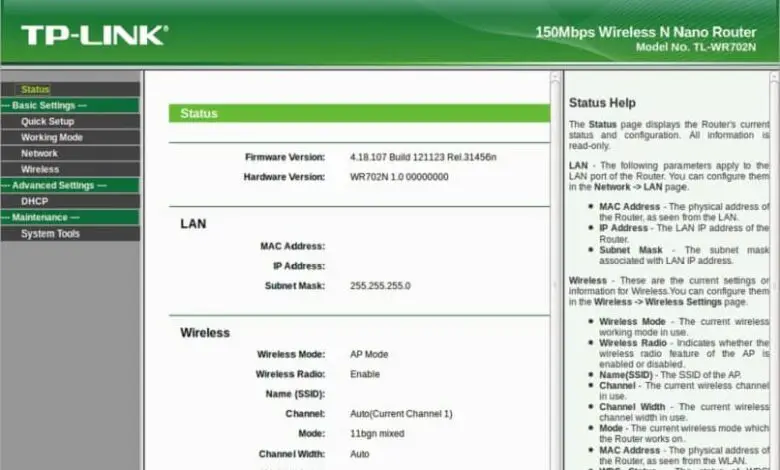The height and width of the screenshot is (470, 780).
Task: Open System Tools menu item
Action: 50,234
